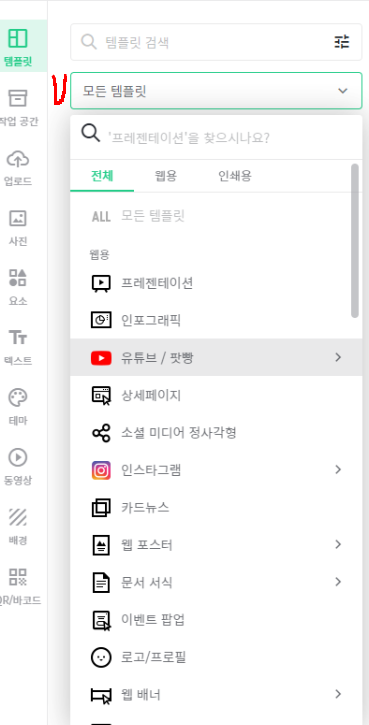
Task: Open the 요소 shapes sidebar panel
Action: click(18, 287)
